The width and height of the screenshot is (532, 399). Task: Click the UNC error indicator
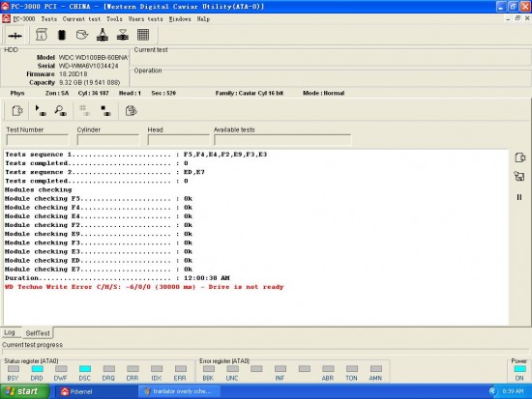pyautogui.click(x=232, y=369)
